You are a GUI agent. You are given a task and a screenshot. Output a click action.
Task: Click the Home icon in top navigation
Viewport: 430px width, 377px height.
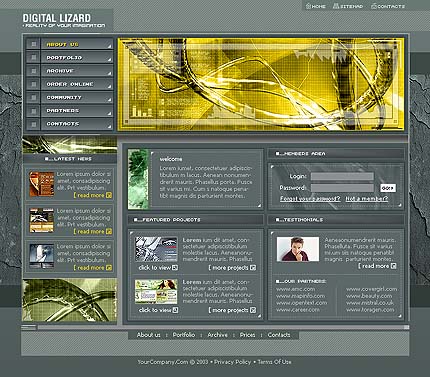click(x=308, y=6)
